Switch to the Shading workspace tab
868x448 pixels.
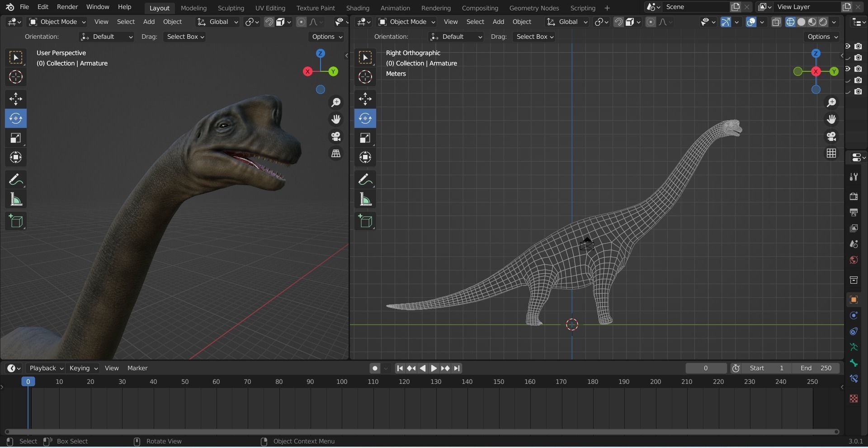[x=358, y=8]
